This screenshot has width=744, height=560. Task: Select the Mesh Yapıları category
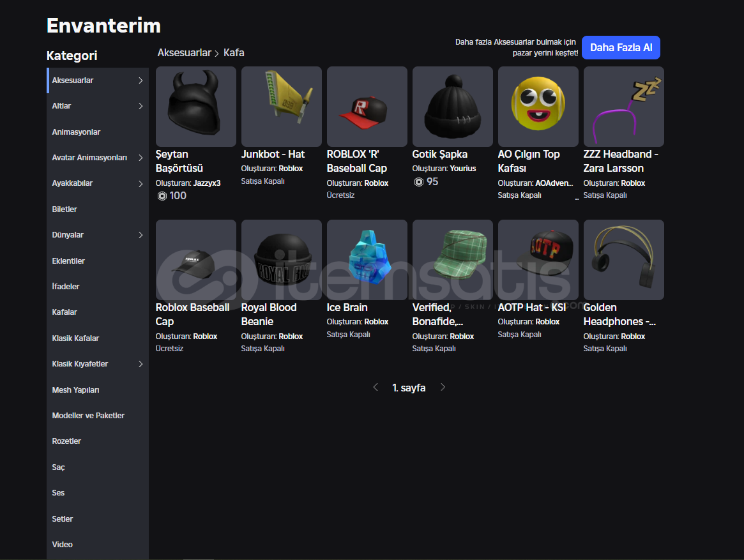pyautogui.click(x=98, y=390)
